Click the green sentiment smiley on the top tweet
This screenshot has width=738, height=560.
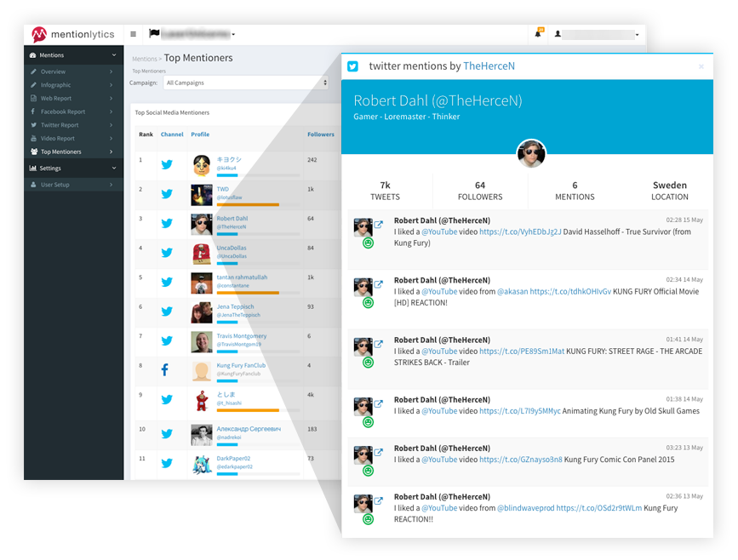pyautogui.click(x=368, y=243)
